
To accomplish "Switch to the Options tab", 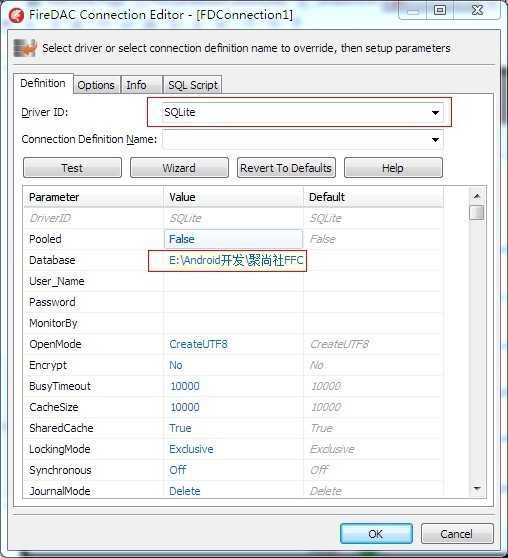I will click(x=96, y=85).
